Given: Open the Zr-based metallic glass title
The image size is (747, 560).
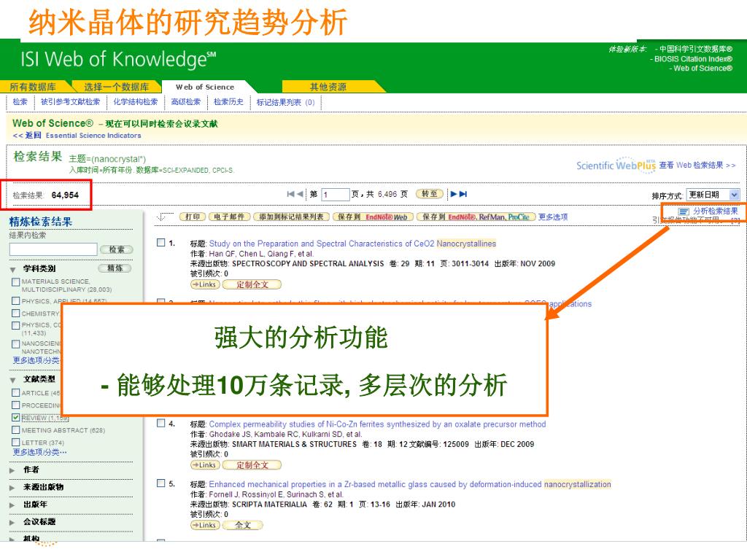Looking at the screenshot, I should [x=410, y=484].
